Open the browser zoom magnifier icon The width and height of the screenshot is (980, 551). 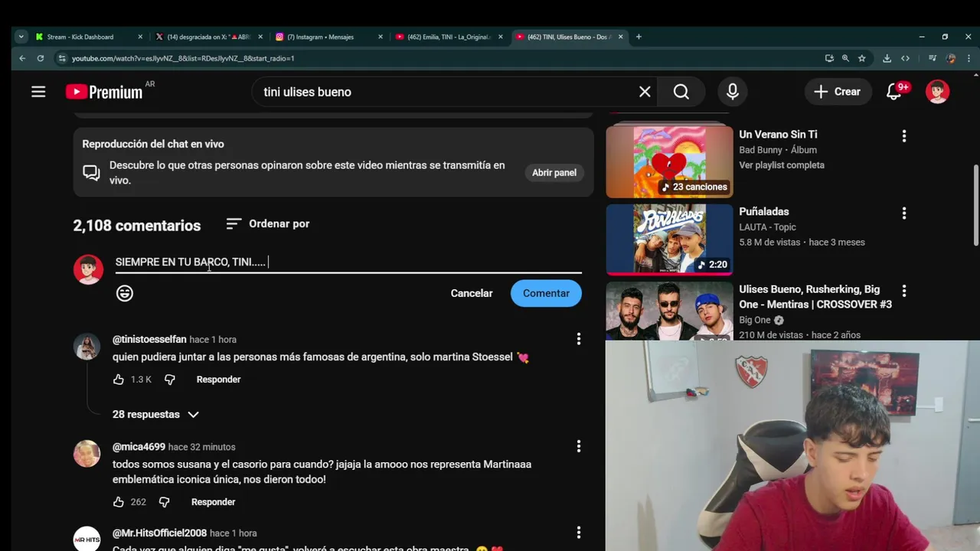point(845,58)
